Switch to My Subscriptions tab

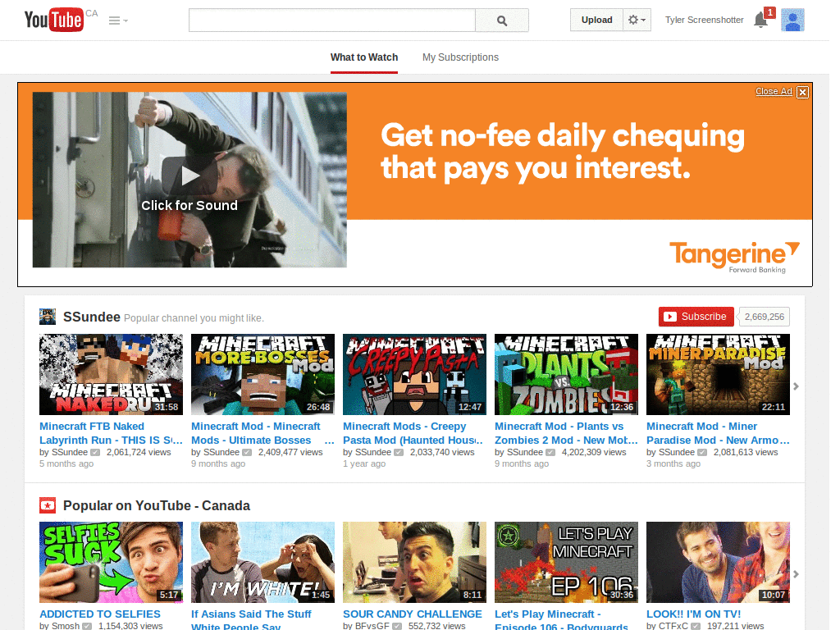[x=460, y=57]
